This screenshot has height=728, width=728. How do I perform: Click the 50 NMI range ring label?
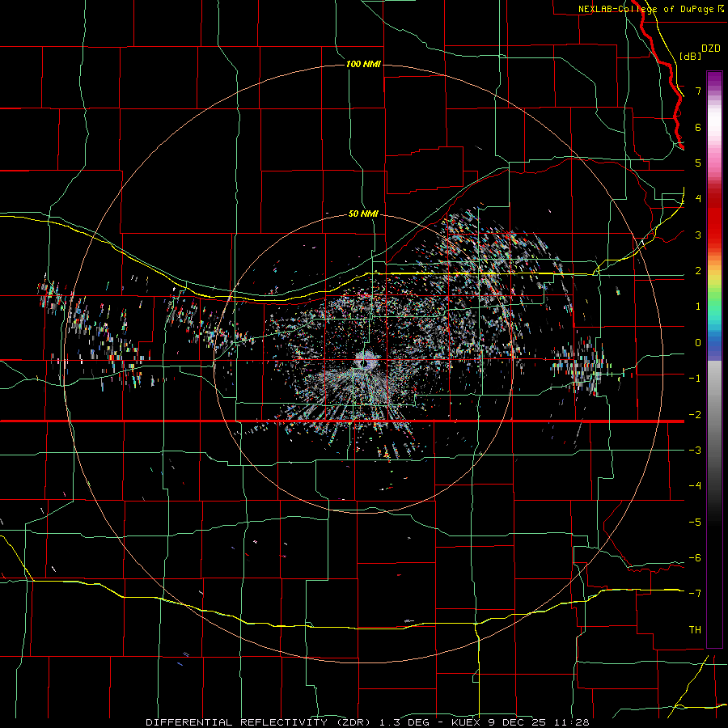tap(363, 214)
